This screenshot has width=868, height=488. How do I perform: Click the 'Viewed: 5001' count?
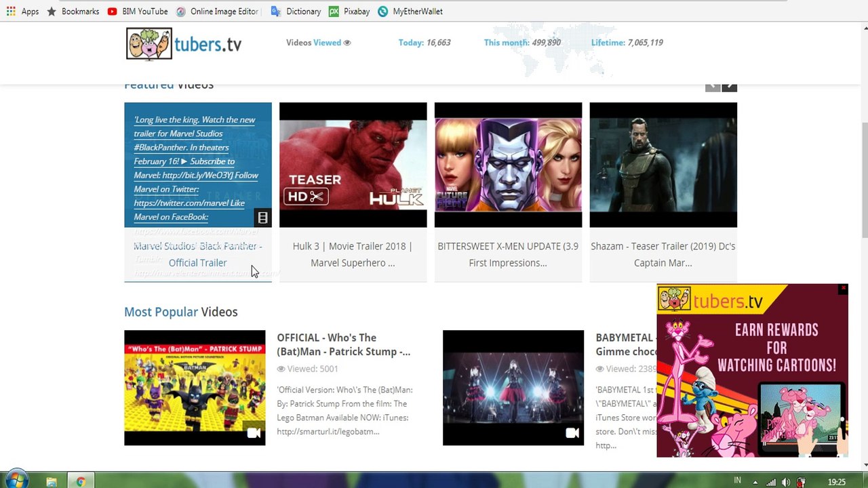(307, 369)
